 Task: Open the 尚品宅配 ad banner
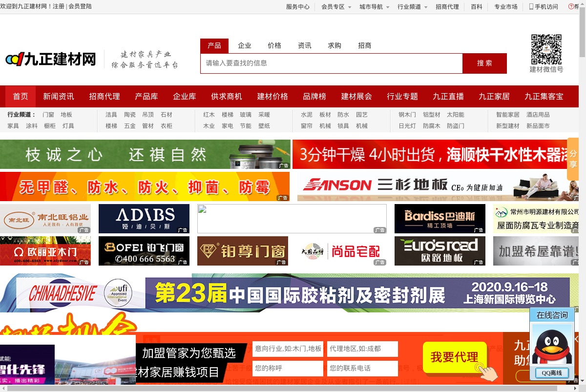point(341,251)
